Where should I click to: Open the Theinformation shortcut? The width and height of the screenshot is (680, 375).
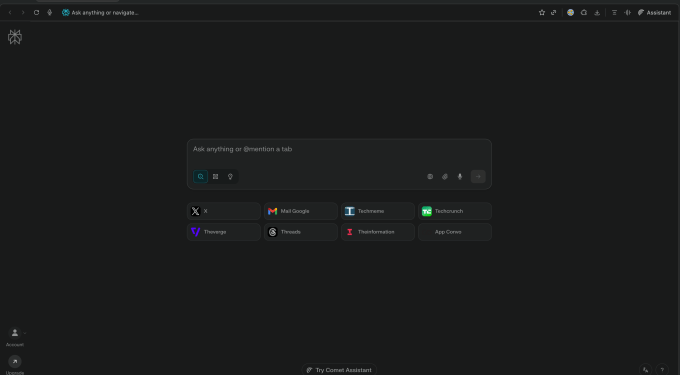pyautogui.click(x=378, y=232)
